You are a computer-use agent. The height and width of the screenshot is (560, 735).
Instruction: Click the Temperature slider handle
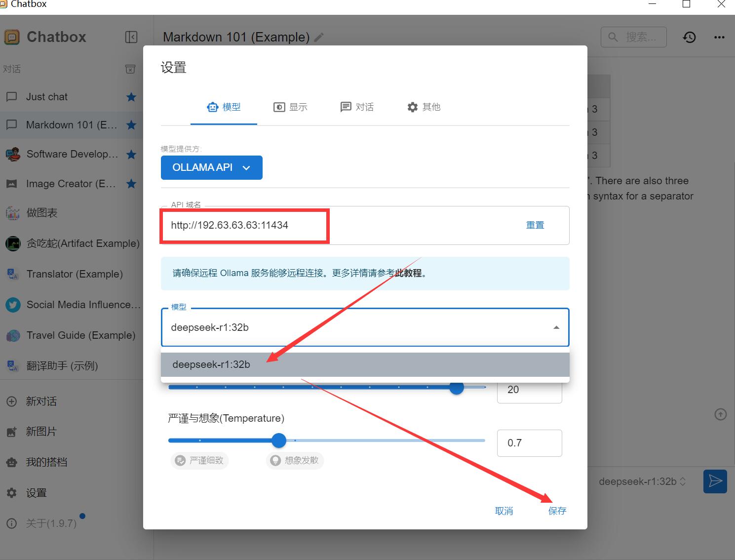coord(279,440)
